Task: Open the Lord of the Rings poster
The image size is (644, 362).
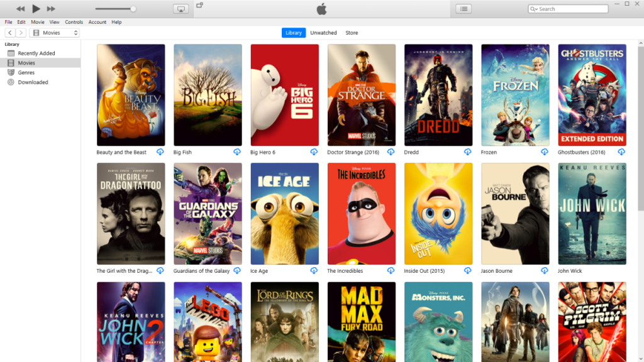Action: (285, 322)
